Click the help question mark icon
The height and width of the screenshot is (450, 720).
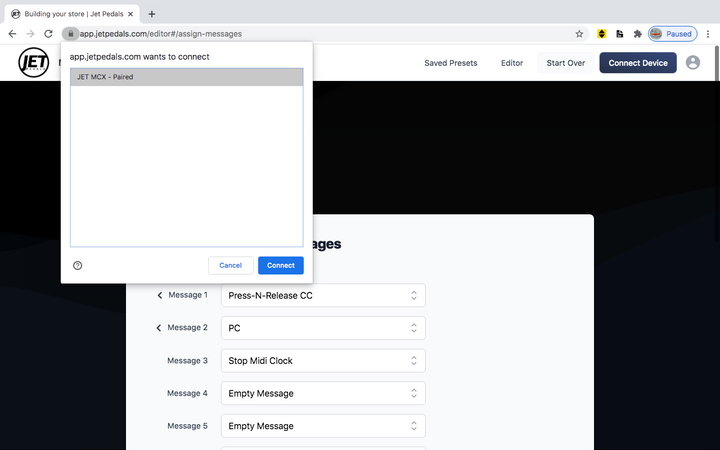[78, 265]
